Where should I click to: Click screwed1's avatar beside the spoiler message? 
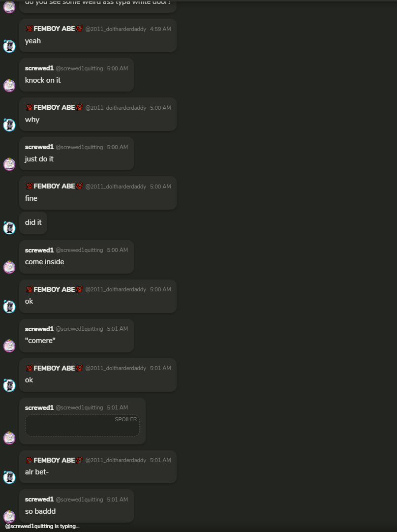(x=9, y=438)
